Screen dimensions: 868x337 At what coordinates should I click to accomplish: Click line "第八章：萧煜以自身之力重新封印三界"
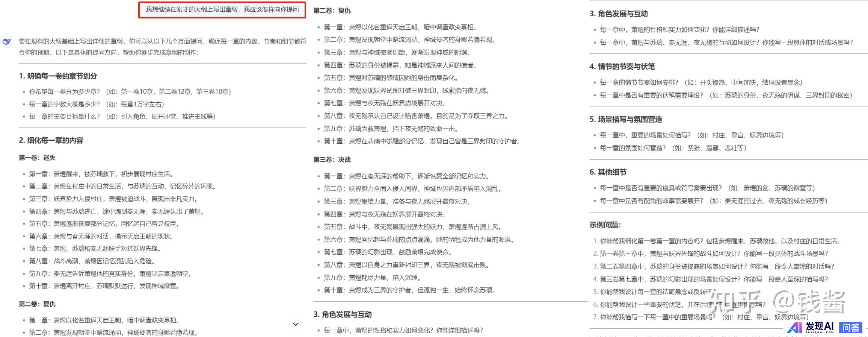[407, 265]
